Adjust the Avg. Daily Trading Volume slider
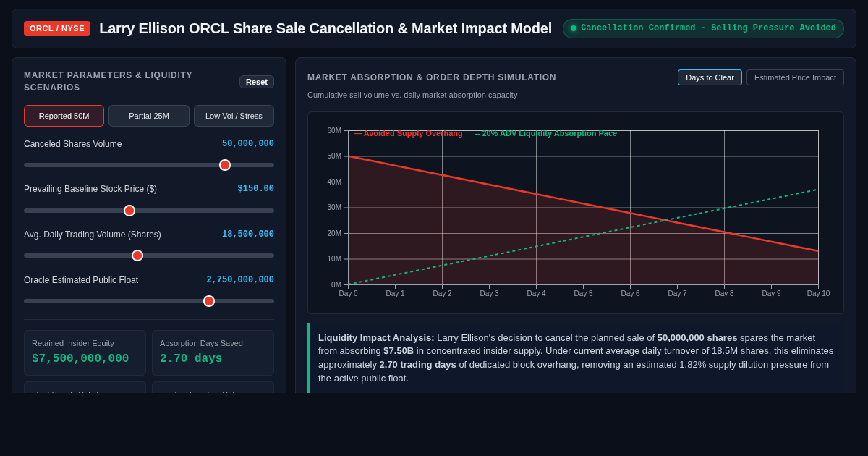This screenshot has width=868, height=456. (149, 256)
